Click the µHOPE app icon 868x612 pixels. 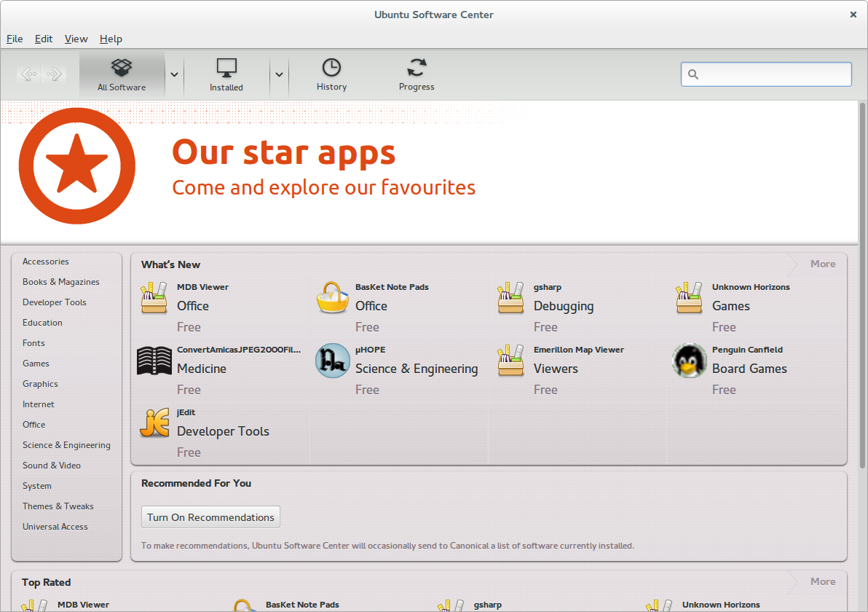332,361
